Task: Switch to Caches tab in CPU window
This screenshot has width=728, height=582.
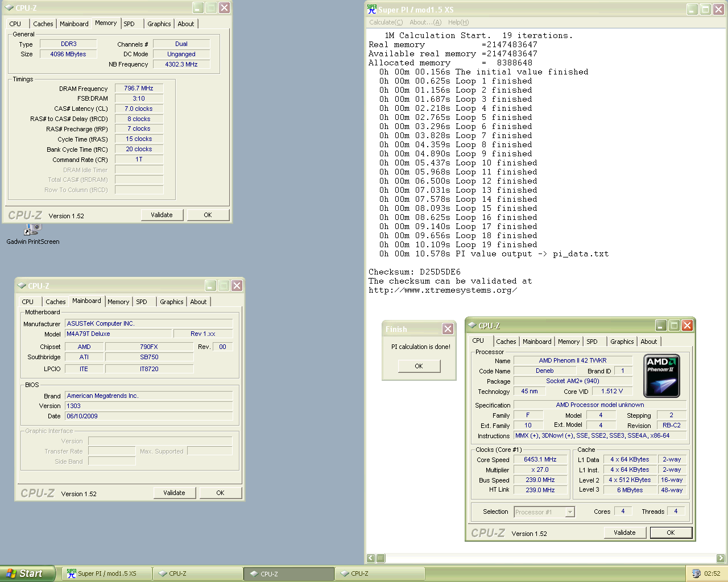Action: coord(506,342)
